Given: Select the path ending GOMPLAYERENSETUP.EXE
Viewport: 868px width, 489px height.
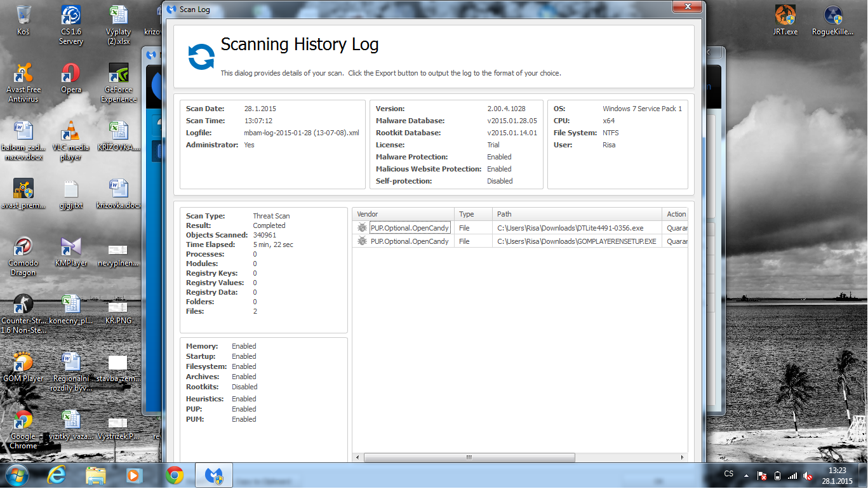Looking at the screenshot, I should [577, 241].
